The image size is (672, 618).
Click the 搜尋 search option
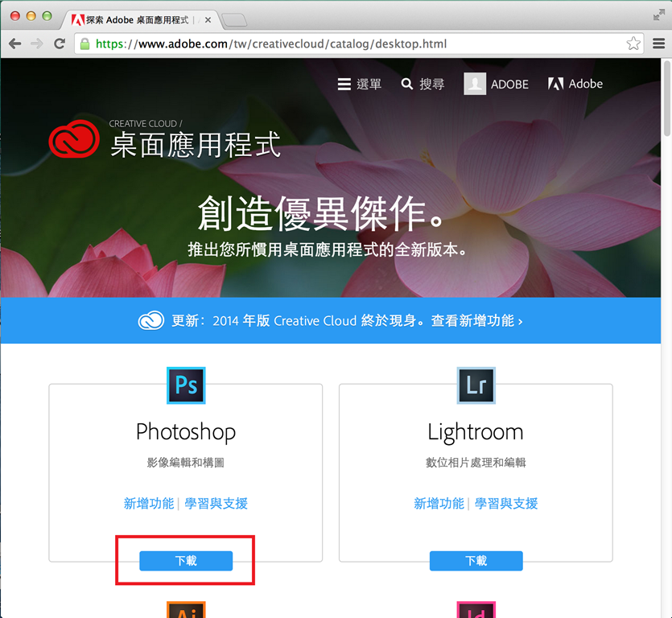pos(423,84)
